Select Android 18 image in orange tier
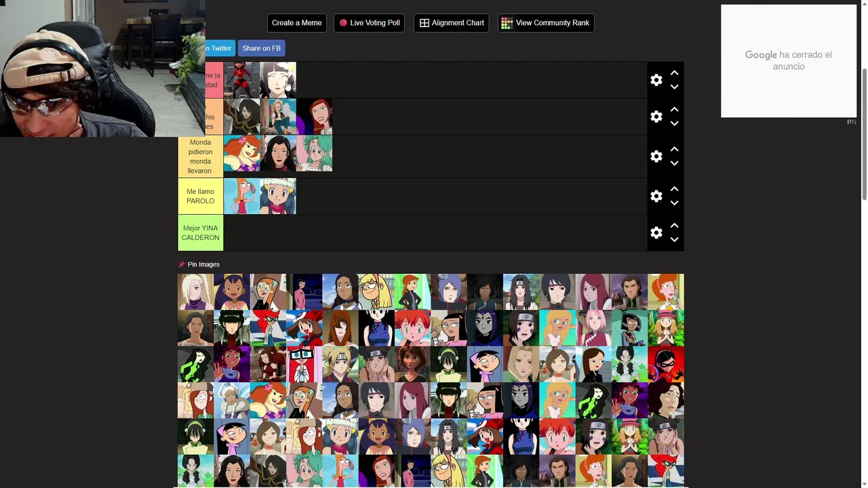This screenshot has height=488, width=868. click(278, 117)
